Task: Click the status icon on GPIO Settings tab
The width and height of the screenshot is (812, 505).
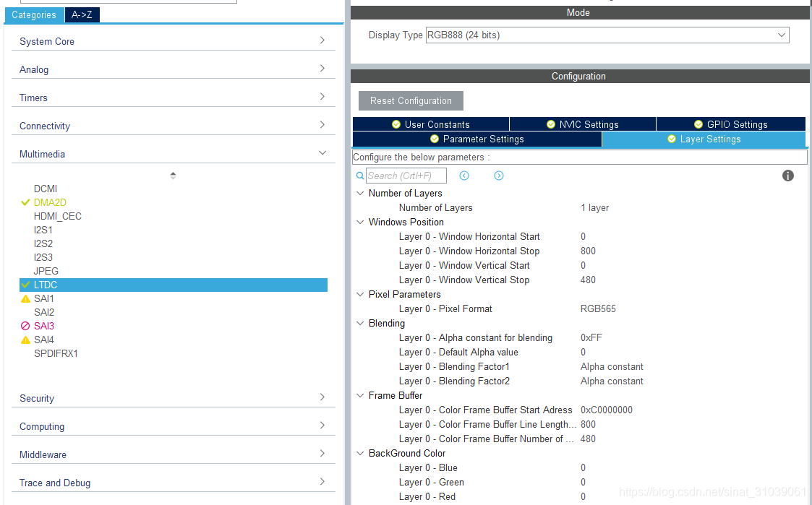Action: (x=698, y=124)
